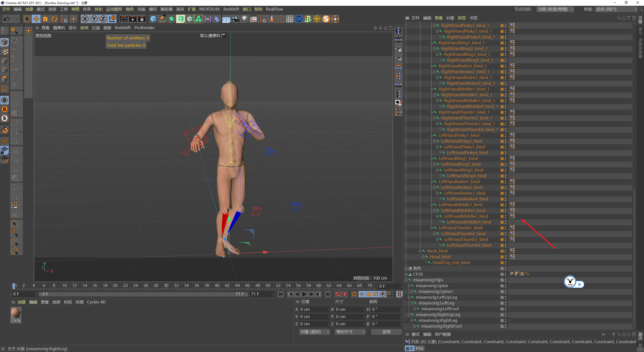This screenshot has width=644, height=352.
Task: Open the Render Settings dialog
Action: point(142,19)
